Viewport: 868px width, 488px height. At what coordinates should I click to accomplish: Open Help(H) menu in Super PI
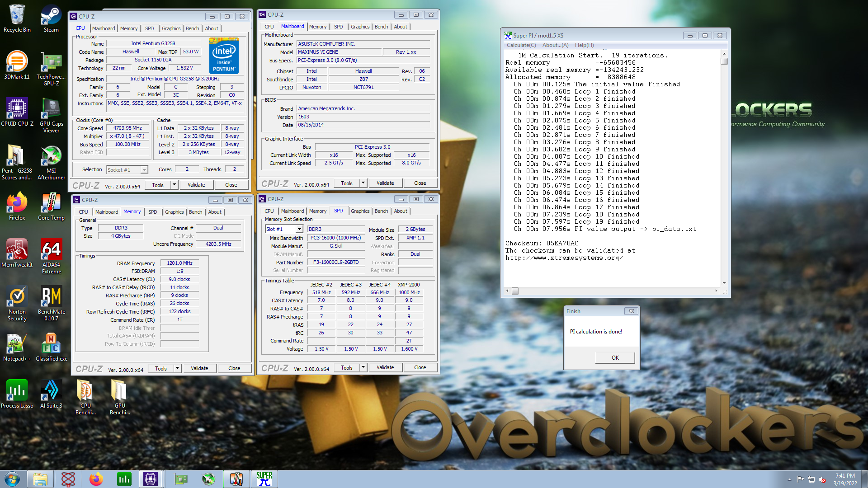click(584, 45)
